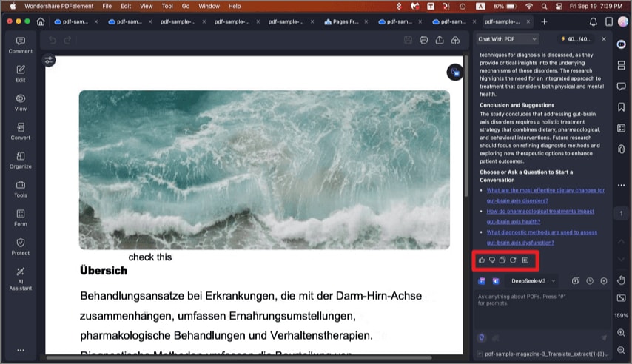Print the document
632x364 pixels.
click(x=423, y=40)
